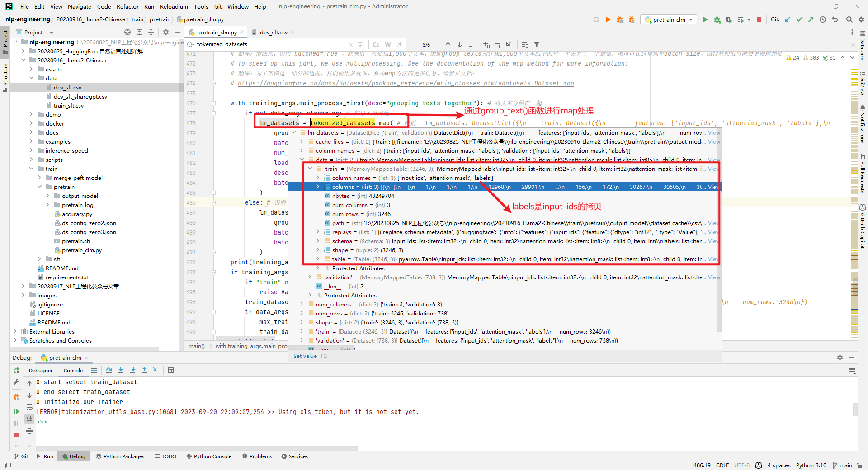The image size is (868, 470).
Task: Click the Step Over debugger icon
Action: click(x=109, y=370)
